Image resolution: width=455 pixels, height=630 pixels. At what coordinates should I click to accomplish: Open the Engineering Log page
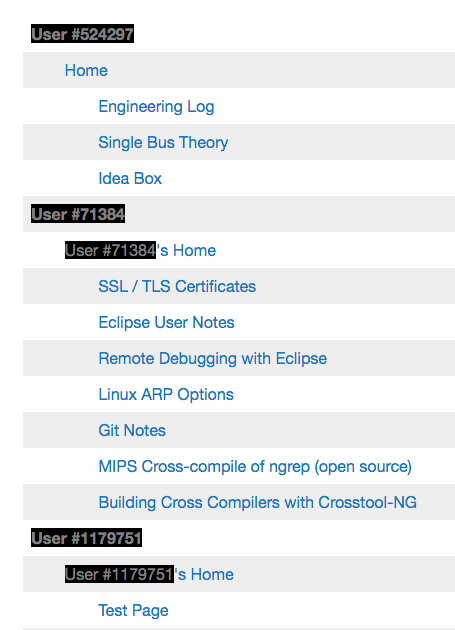pos(156,107)
